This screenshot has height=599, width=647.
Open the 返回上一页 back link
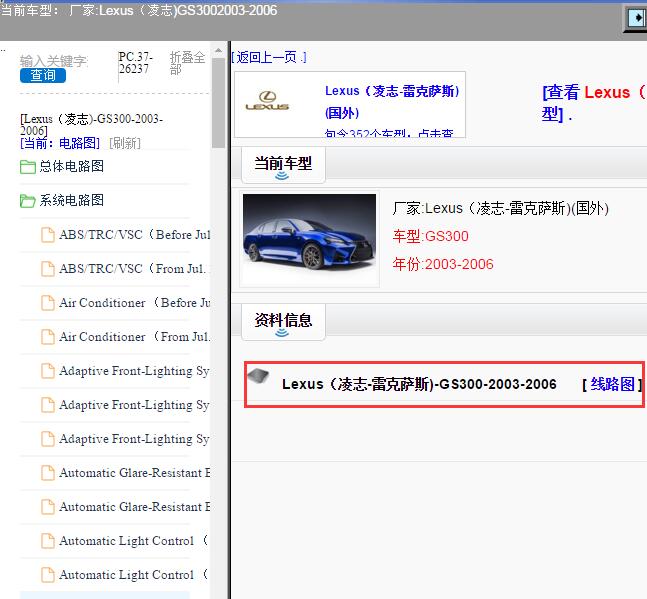269,57
